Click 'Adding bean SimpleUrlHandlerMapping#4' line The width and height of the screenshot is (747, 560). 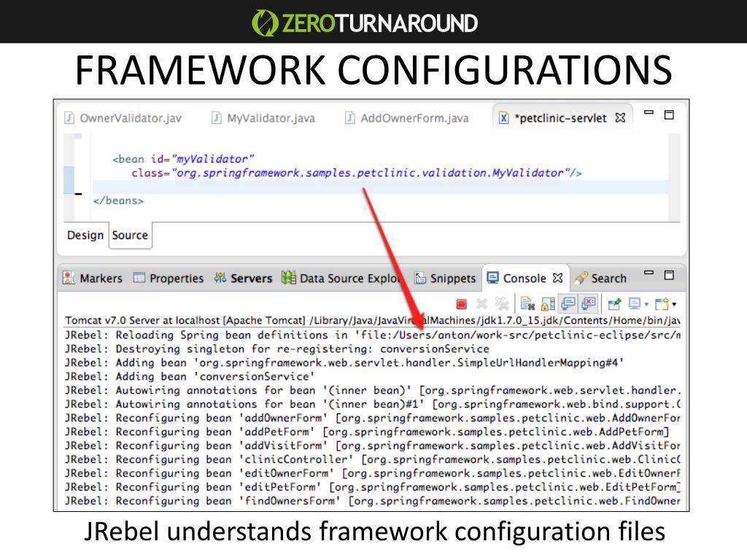click(344, 362)
